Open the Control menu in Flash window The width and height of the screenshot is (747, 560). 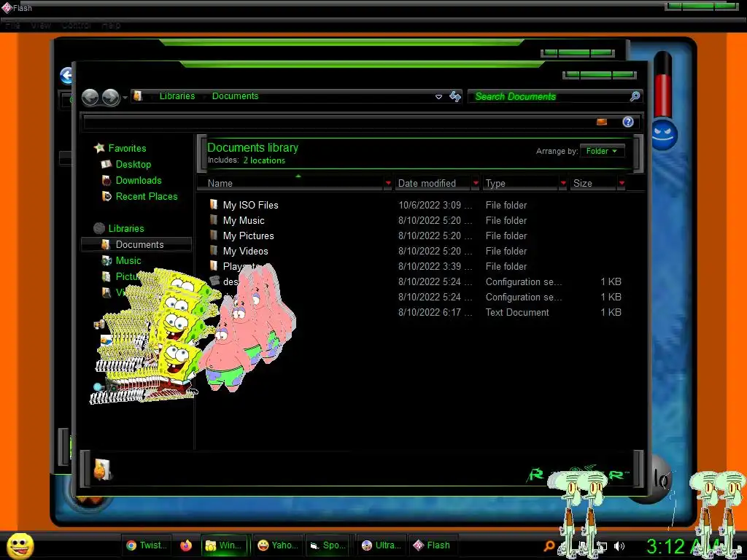click(76, 26)
